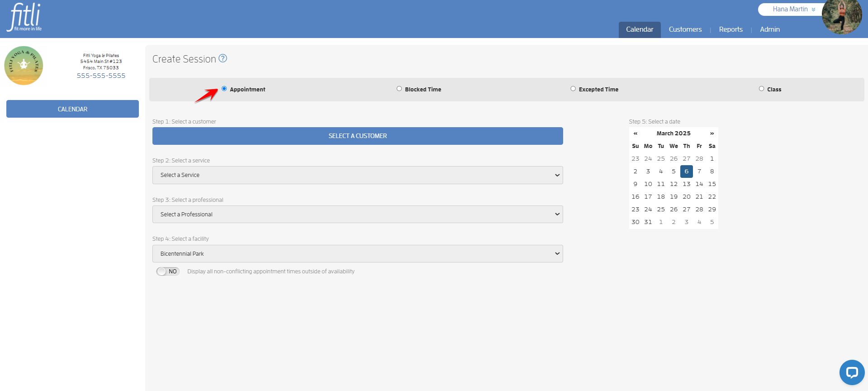Click the Select a Customer button
The width and height of the screenshot is (868, 391).
pos(357,136)
